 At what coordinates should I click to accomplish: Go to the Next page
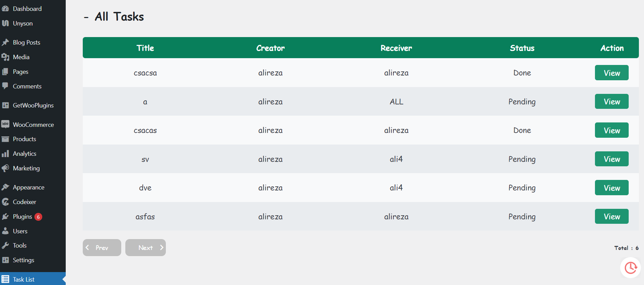pyautogui.click(x=145, y=248)
